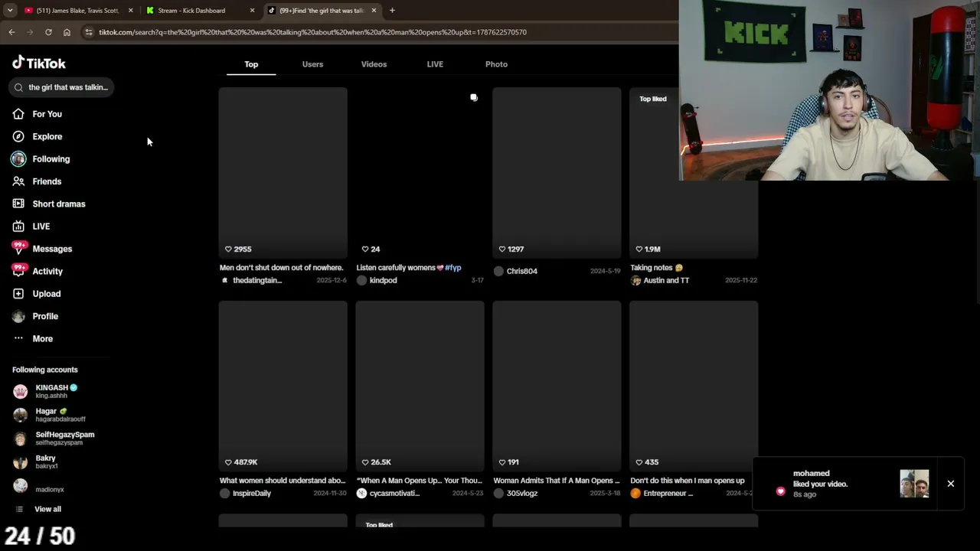Close the James Blake, Travis Scott tab
Viewport: 980px width, 551px height.
[x=131, y=11]
